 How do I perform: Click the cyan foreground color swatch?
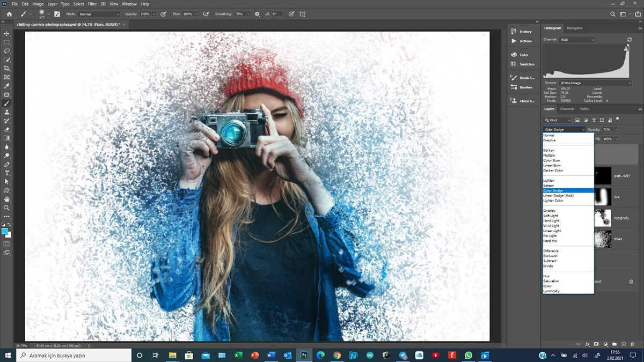[x=5, y=231]
